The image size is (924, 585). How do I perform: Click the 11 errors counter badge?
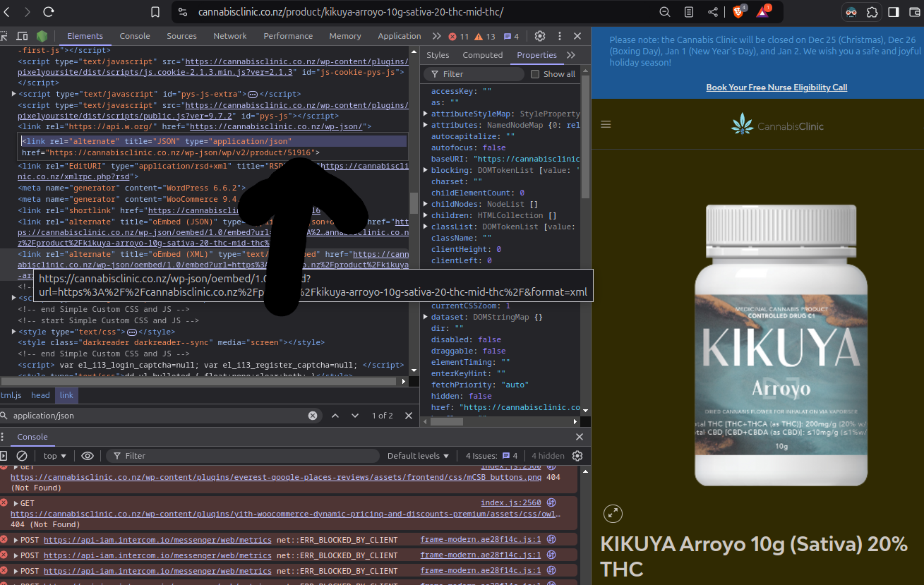tap(460, 36)
